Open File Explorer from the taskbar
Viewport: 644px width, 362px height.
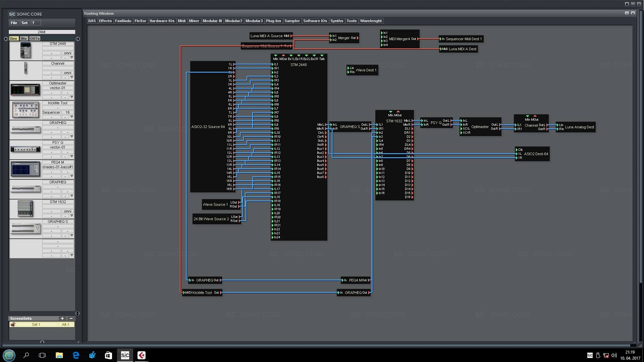point(59,355)
